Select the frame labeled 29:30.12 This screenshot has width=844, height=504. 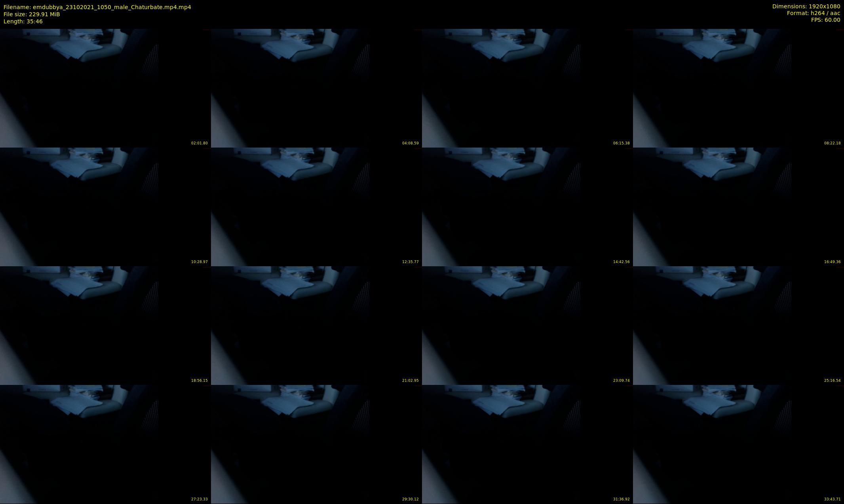coord(316,444)
